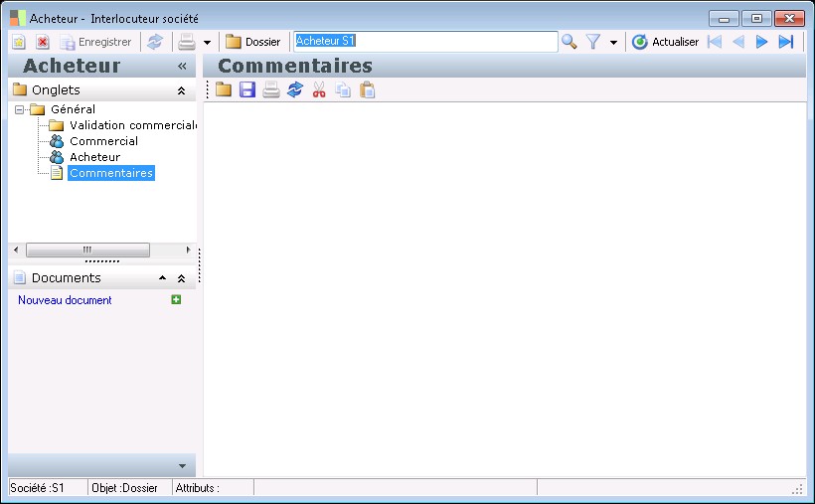Select the Acheteur tree item
This screenshot has height=504, width=815.
[95, 157]
